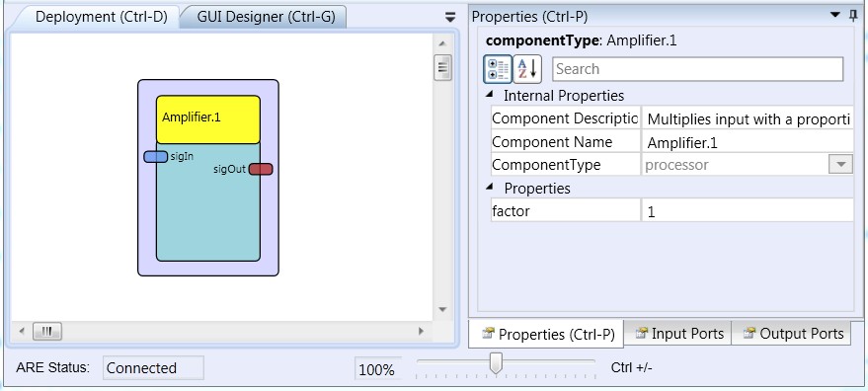Click the Component Description value field
The width and height of the screenshot is (868, 391).
pos(748,118)
